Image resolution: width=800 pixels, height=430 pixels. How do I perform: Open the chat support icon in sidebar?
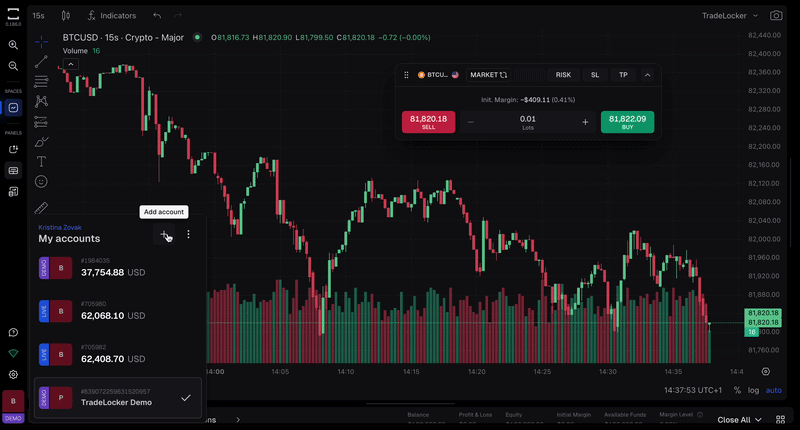click(x=13, y=333)
